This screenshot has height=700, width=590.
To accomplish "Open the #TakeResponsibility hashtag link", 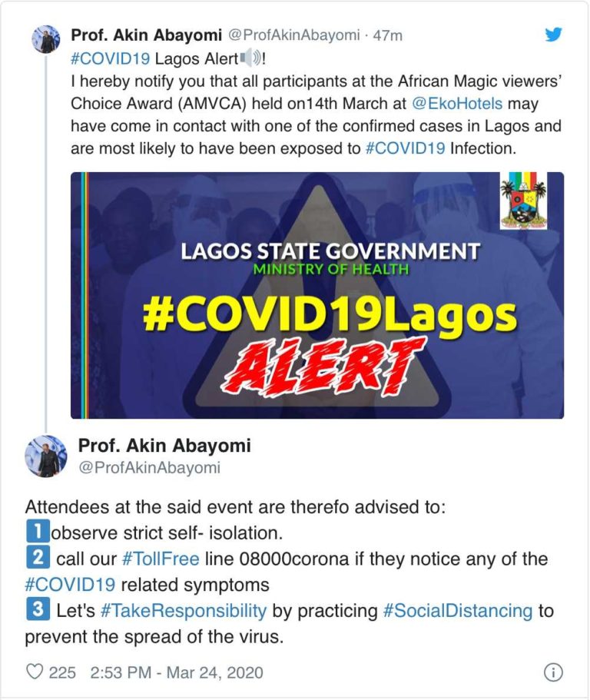I will 184,611.
